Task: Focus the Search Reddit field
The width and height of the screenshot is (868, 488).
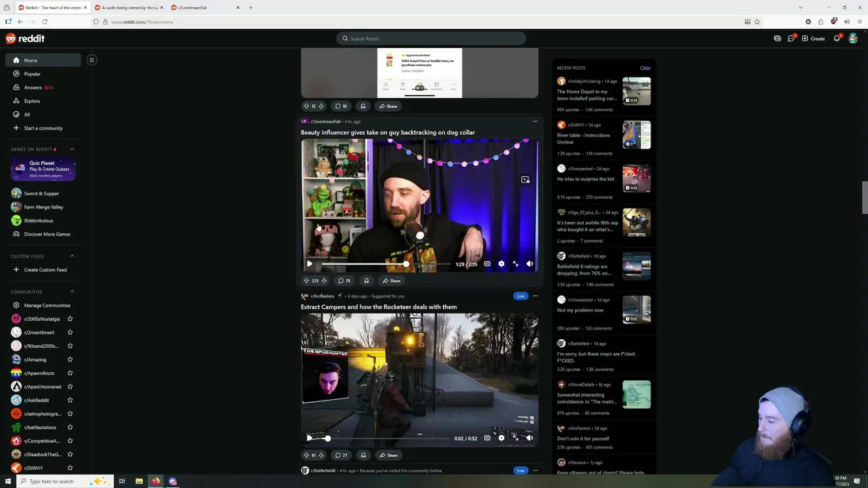Action: coord(431,39)
